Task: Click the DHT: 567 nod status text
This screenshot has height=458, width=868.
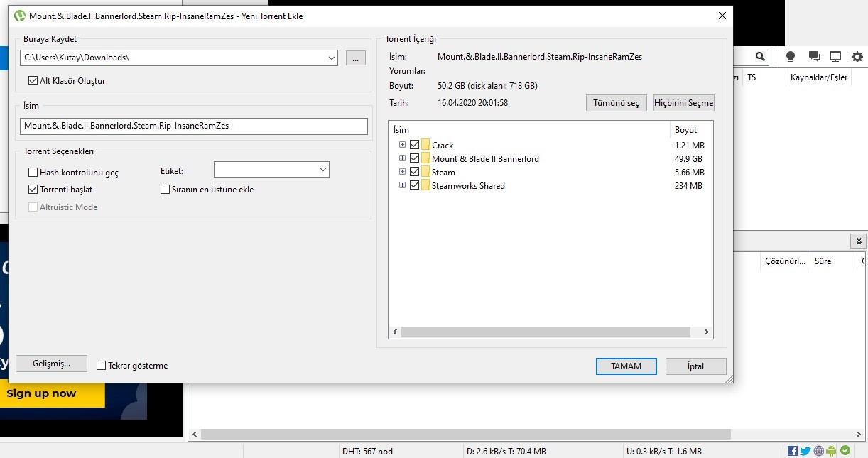Action: [x=367, y=452]
